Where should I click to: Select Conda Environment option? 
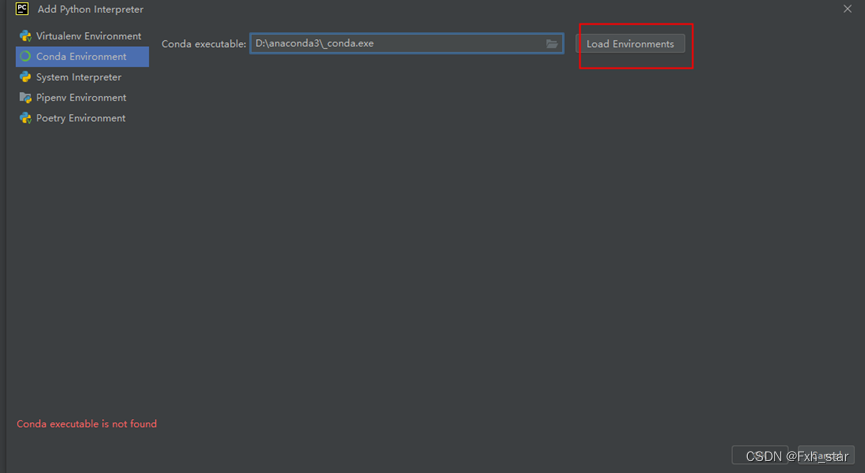click(x=82, y=56)
